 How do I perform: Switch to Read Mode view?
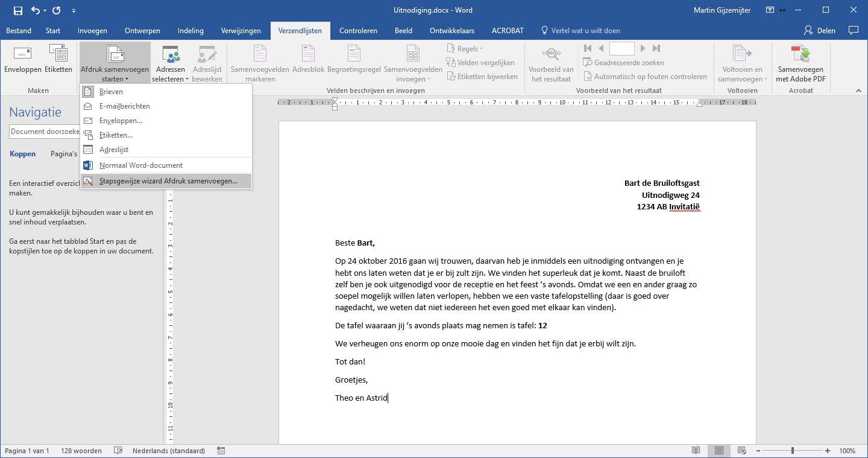pyautogui.click(x=696, y=451)
